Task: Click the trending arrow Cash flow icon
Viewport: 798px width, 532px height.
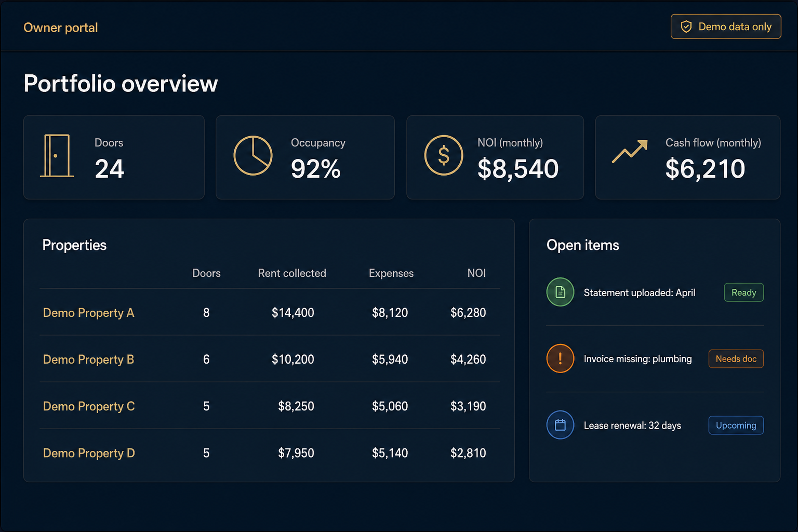Action: click(630, 151)
